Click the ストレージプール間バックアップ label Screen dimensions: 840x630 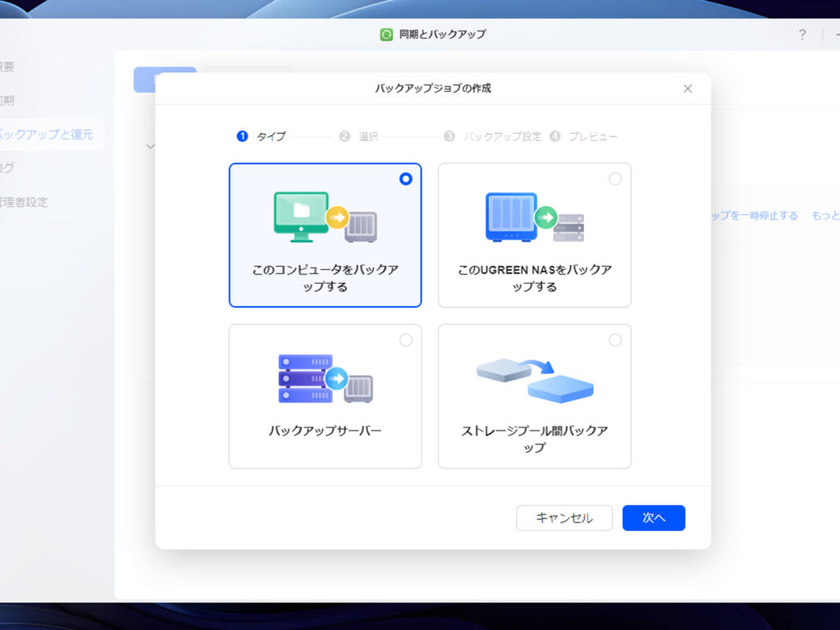point(535,439)
